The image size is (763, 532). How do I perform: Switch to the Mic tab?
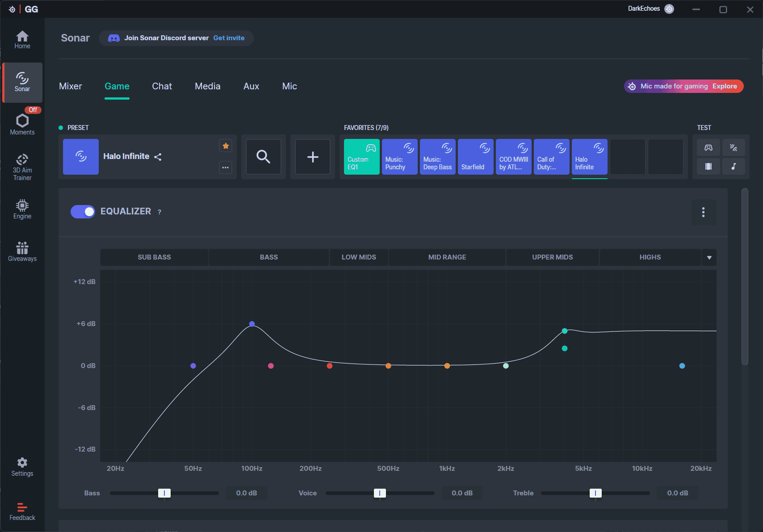[x=289, y=86]
